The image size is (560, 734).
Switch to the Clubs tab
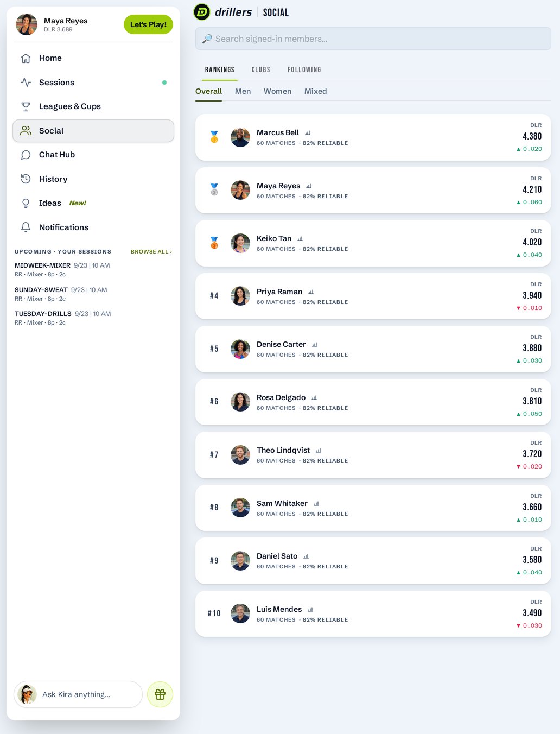[261, 70]
